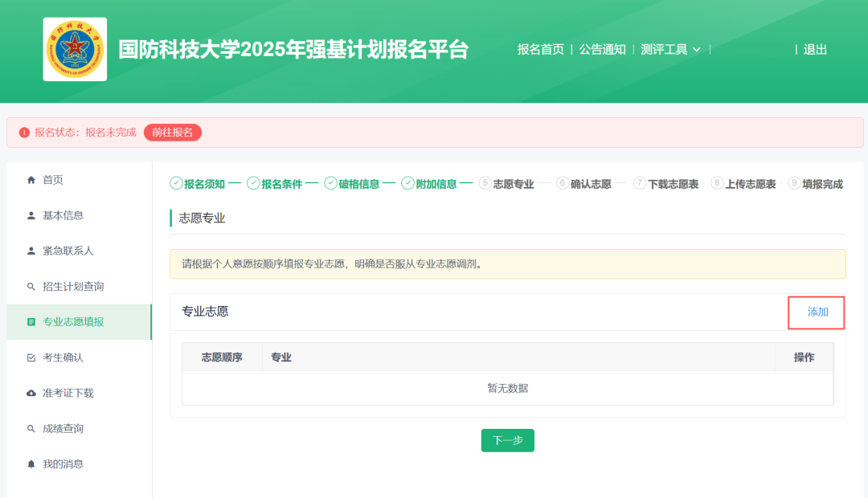
Task: Click the checkbox icon beside 考生确认
Action: click(31, 357)
